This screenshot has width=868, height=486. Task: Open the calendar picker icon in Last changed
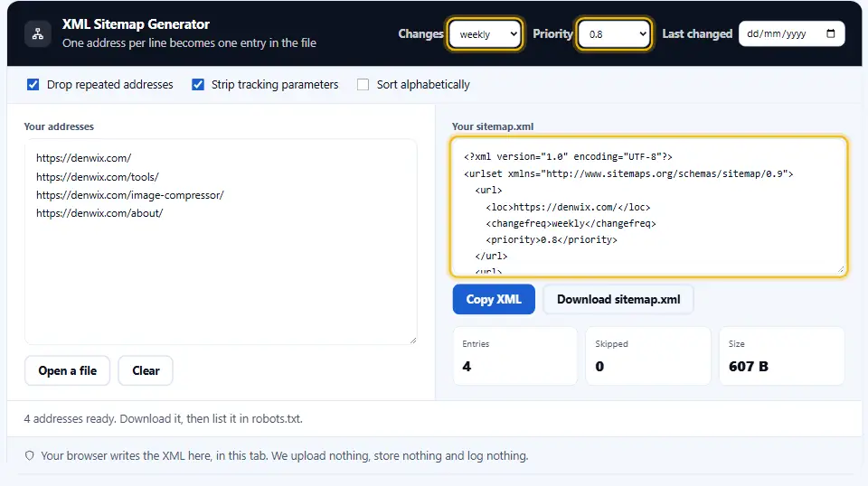pos(830,33)
